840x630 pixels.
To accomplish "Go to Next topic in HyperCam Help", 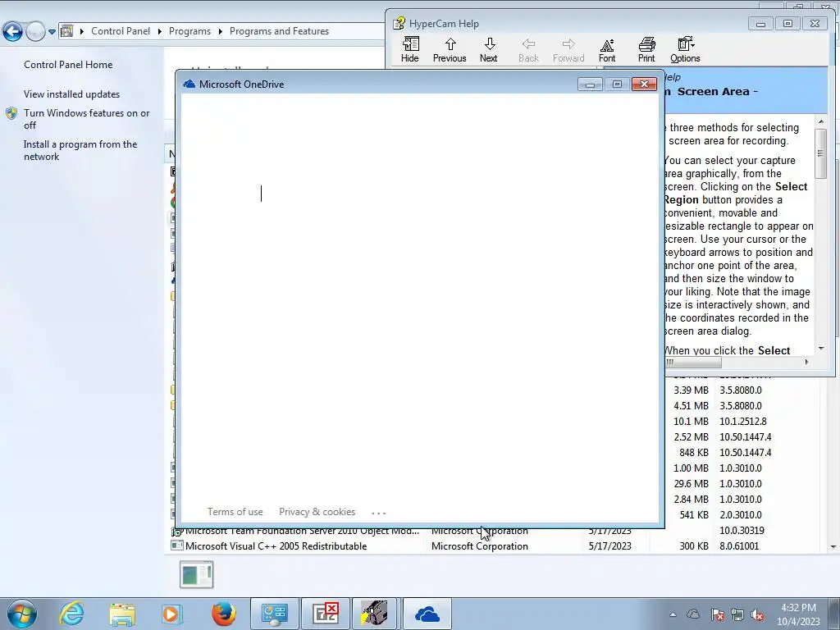I will click(489, 50).
